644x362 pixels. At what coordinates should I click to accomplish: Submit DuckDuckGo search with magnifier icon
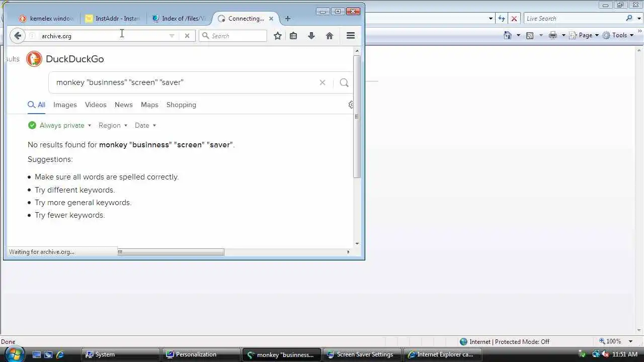344,82
